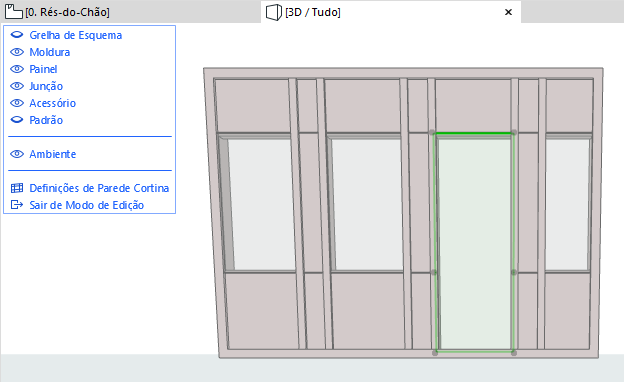Viewport: 624px width, 382px height.
Task: Click the top-left node of selected panel
Action: pyautogui.click(x=432, y=132)
